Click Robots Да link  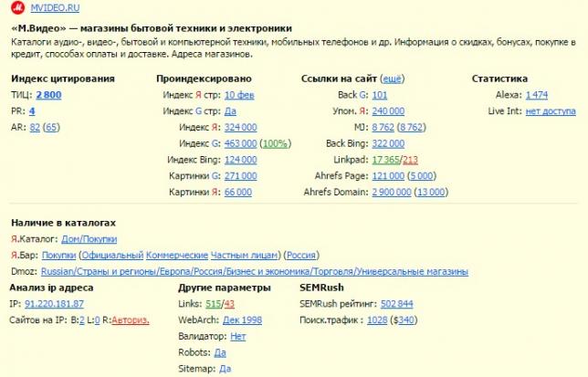point(220,352)
